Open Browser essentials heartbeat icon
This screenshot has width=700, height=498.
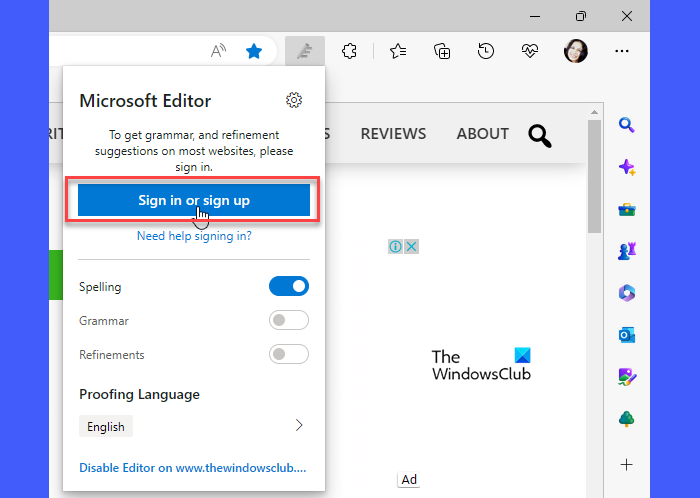click(529, 51)
